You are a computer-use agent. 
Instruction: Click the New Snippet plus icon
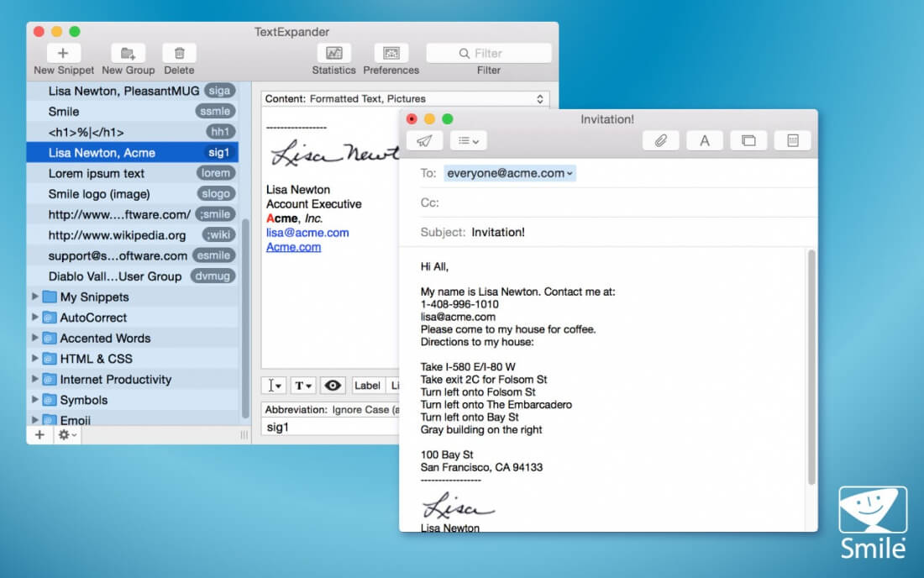click(63, 53)
